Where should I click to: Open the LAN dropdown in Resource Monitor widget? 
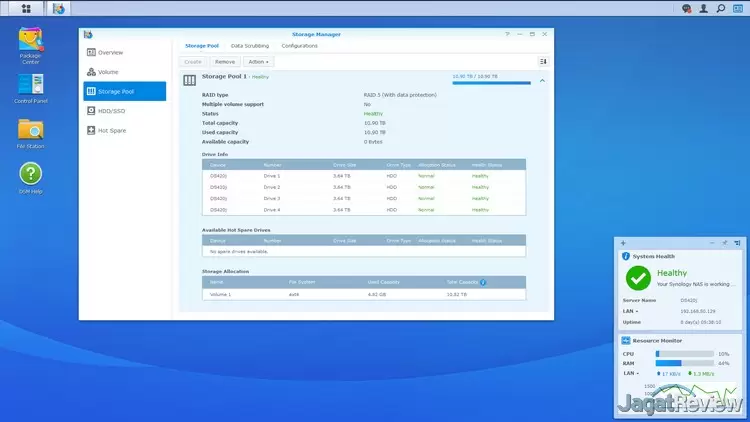coord(630,373)
